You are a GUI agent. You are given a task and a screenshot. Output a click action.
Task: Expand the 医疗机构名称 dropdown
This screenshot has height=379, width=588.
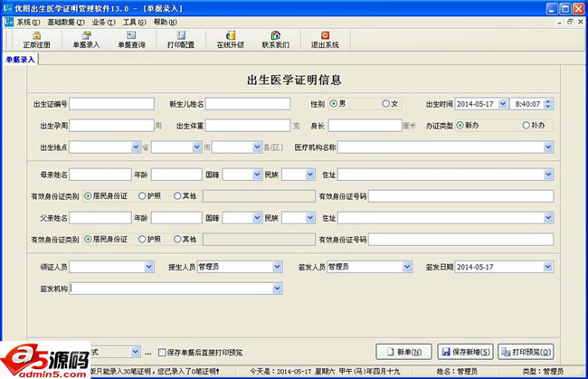point(548,147)
